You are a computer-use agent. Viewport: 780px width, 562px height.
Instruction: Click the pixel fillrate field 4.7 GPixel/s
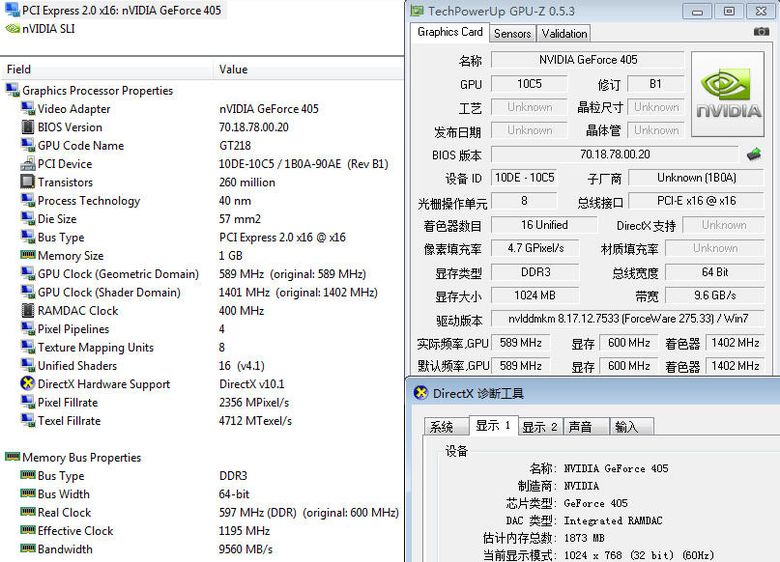[x=535, y=248]
